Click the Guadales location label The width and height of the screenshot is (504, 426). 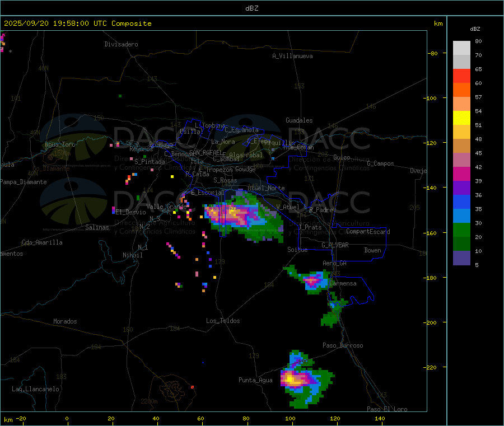pyautogui.click(x=299, y=120)
